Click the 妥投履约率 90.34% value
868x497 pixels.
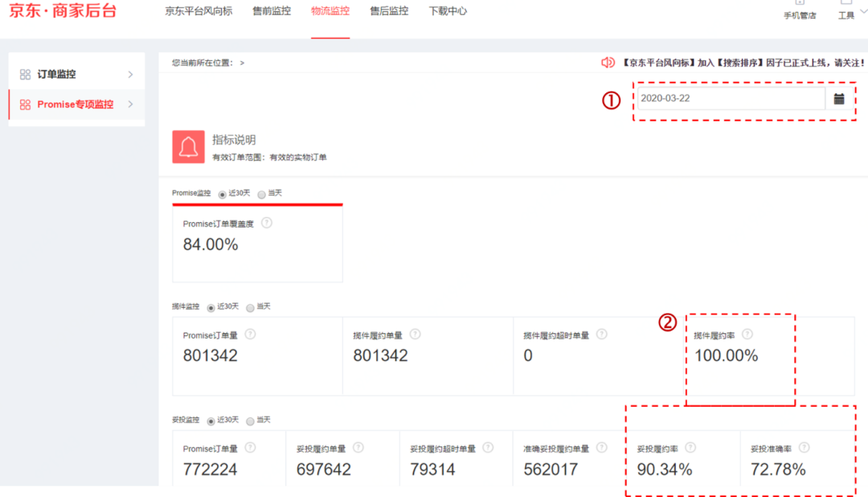coord(665,470)
